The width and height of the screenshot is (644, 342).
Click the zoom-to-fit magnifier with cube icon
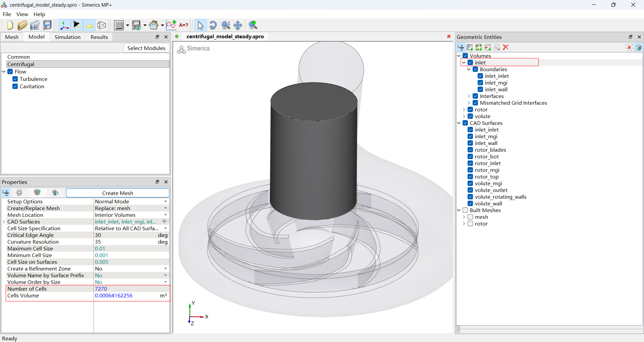[x=253, y=25]
